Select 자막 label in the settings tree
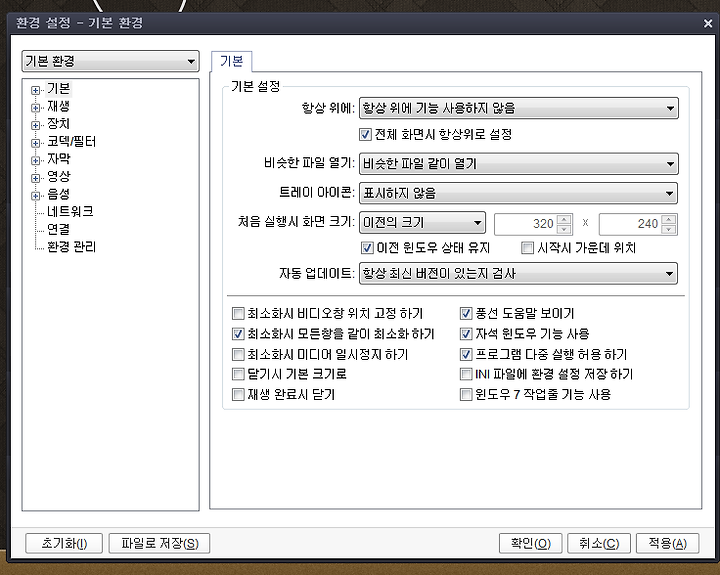 pyautogui.click(x=58, y=158)
